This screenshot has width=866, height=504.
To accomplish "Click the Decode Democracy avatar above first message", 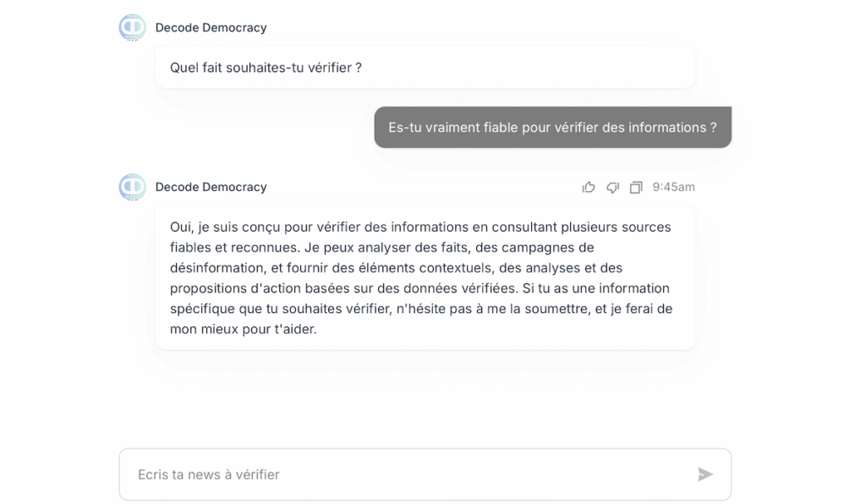I will coord(132,28).
